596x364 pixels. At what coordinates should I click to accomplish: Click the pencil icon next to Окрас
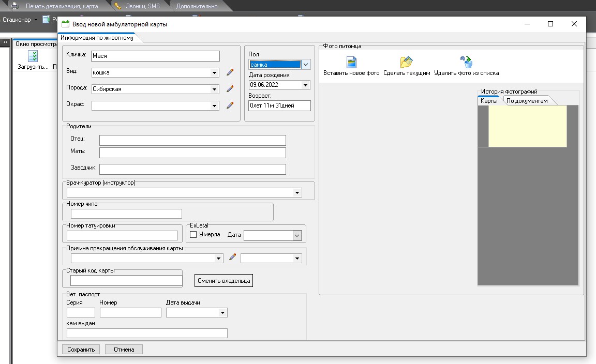pyautogui.click(x=230, y=105)
